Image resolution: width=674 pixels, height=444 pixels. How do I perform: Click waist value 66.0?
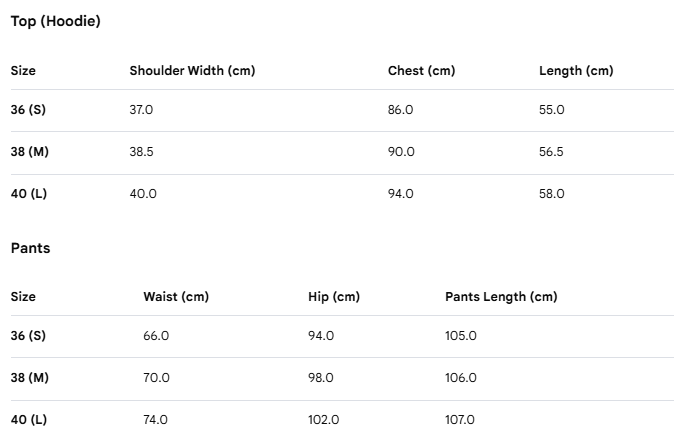click(x=156, y=336)
